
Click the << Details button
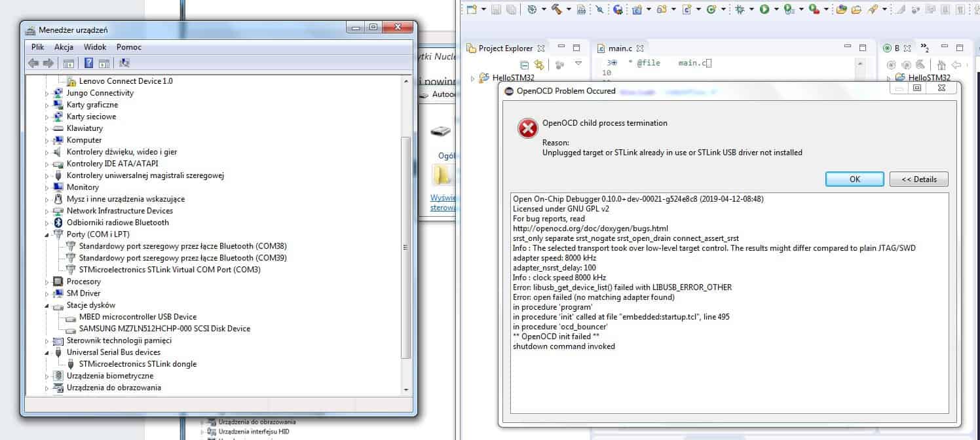(918, 179)
